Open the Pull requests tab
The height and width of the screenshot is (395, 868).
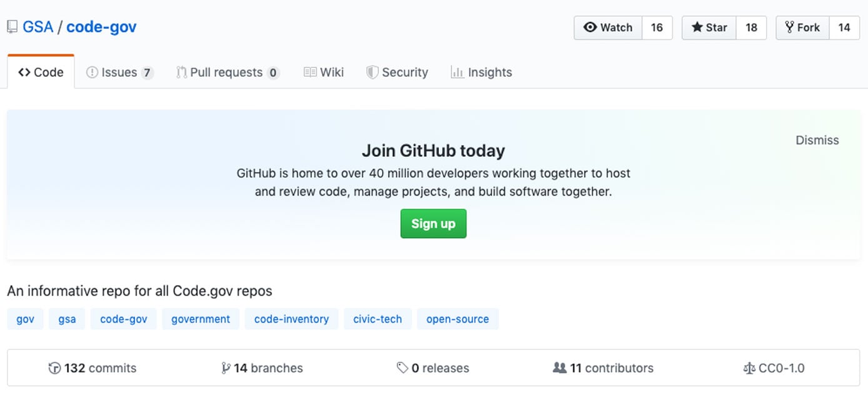(x=228, y=72)
